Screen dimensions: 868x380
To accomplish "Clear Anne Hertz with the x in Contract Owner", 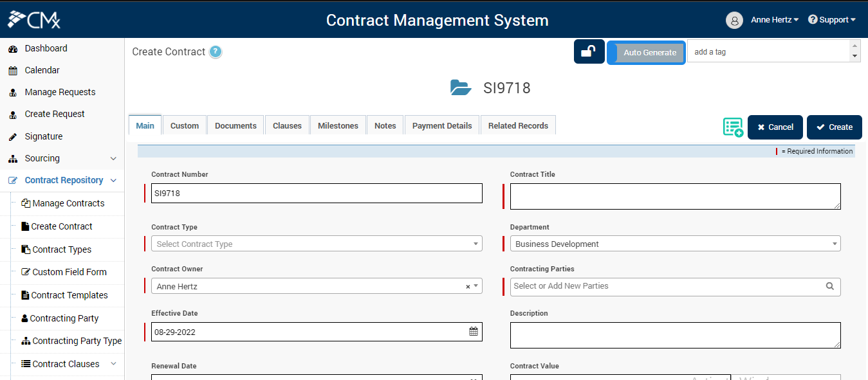I will (468, 286).
